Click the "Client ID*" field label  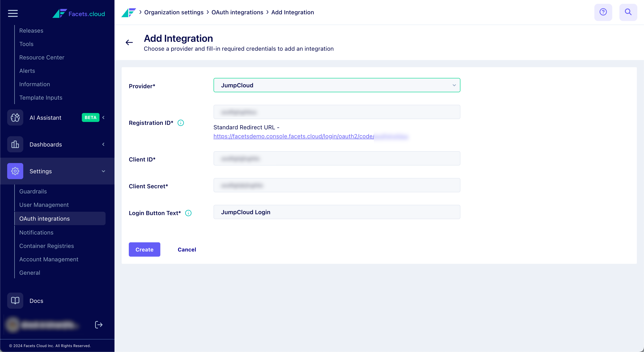pyautogui.click(x=142, y=159)
